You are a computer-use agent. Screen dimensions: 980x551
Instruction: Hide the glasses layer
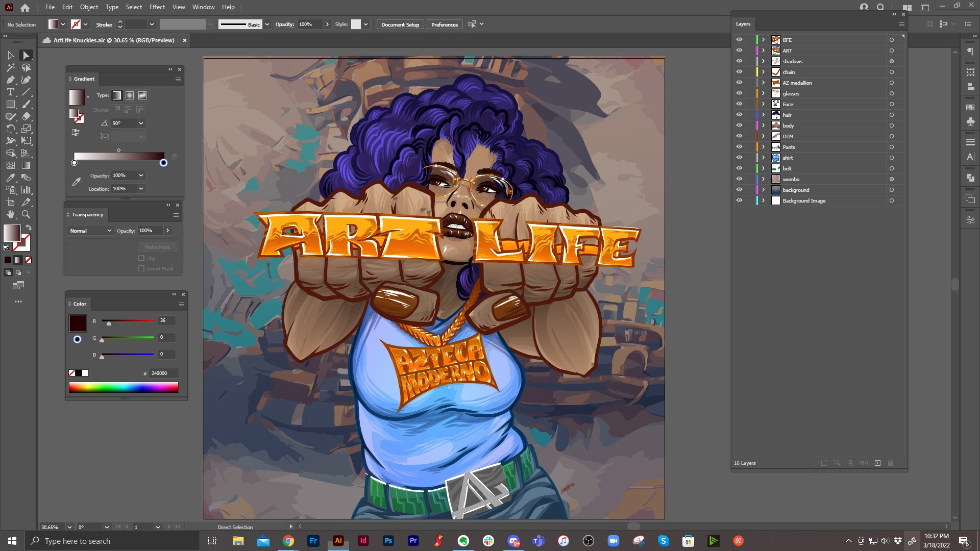tap(739, 93)
